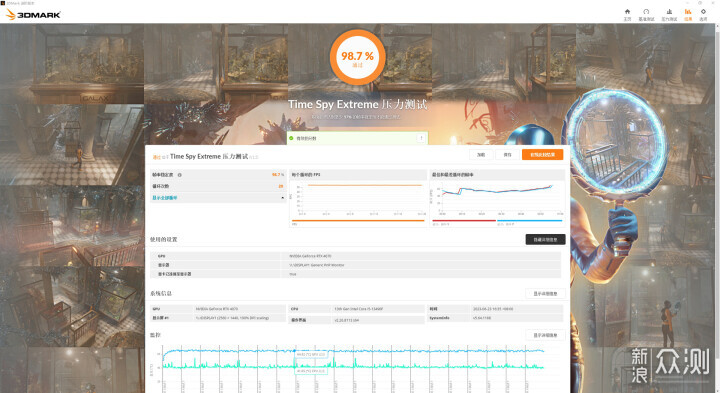Screen dimensions: 720x393
Task: Click the FPS orange legend bar
Action: 358,221
